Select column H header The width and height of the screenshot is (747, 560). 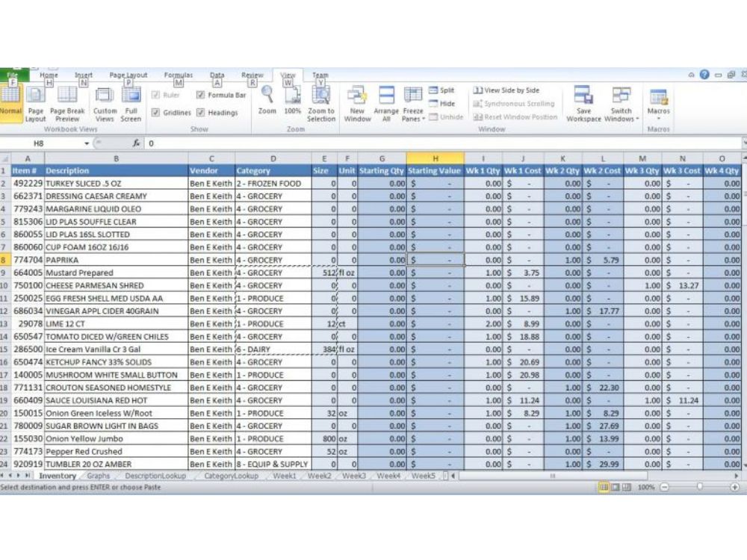[435, 158]
